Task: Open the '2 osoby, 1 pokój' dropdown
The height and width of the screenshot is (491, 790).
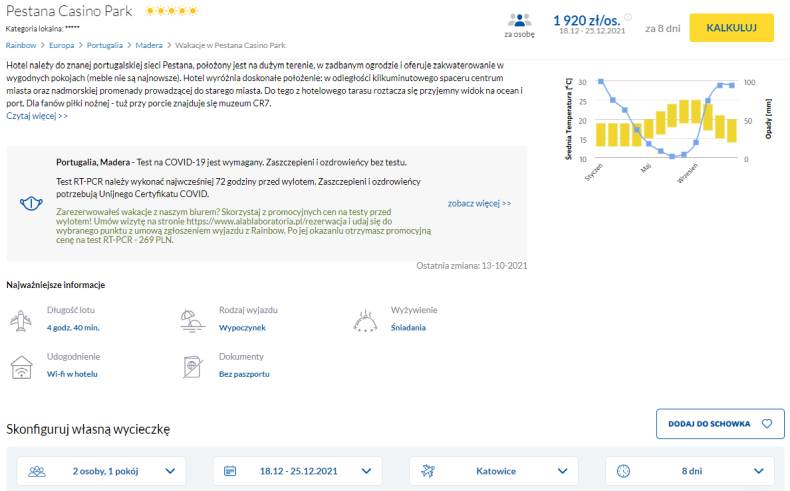Action: [x=101, y=471]
